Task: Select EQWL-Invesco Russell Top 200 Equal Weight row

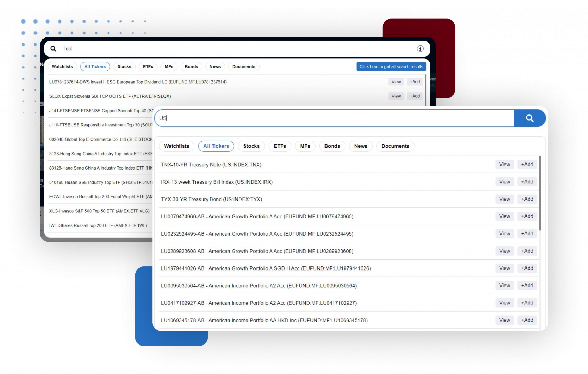Action: tap(100, 197)
